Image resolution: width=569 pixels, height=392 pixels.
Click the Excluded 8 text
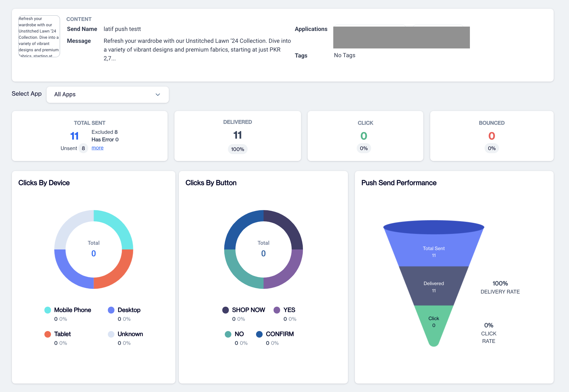click(x=105, y=132)
